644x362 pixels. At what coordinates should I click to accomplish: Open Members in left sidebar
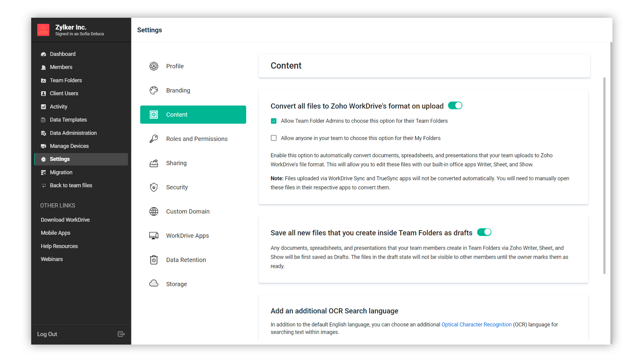61,67
